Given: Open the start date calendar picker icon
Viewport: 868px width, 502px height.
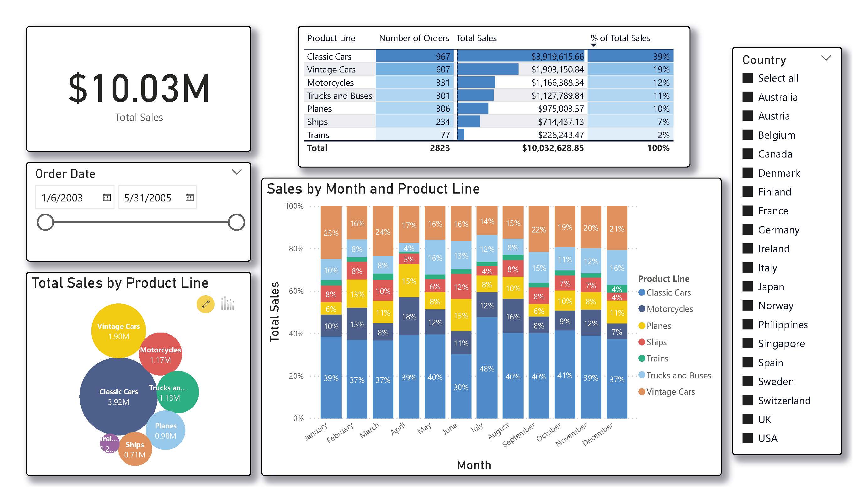Looking at the screenshot, I should coord(107,197).
